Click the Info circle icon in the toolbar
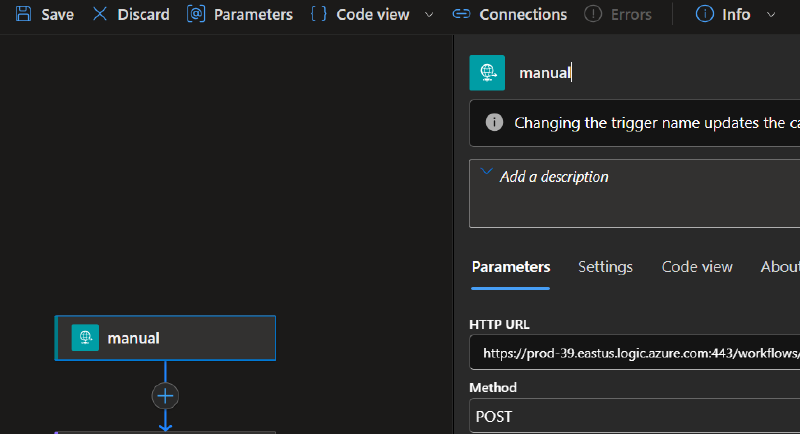The image size is (800, 434). (x=705, y=14)
